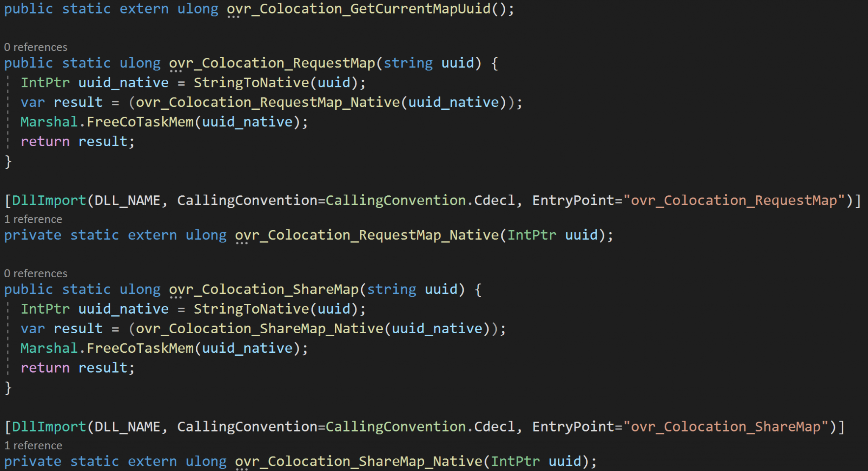This screenshot has height=471, width=868.
Task: Click Marshal class name in RequestMap body
Action: [49, 122]
